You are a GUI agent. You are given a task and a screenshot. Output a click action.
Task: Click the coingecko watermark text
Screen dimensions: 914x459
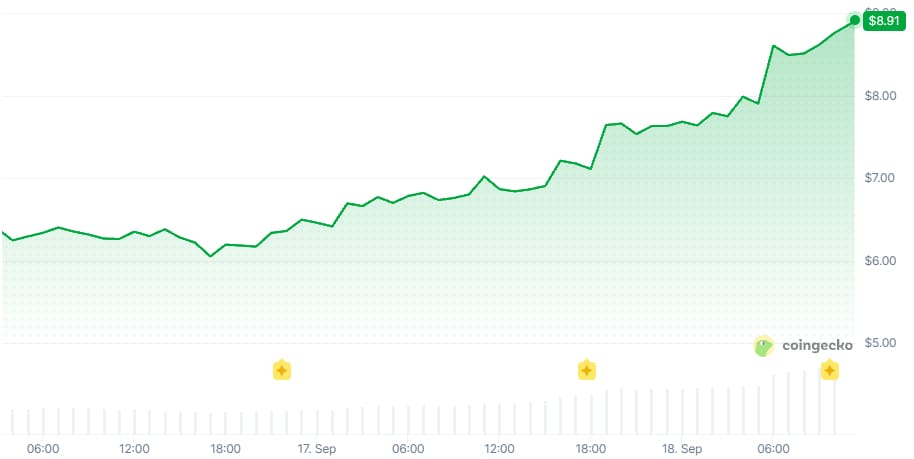pyautogui.click(x=817, y=346)
